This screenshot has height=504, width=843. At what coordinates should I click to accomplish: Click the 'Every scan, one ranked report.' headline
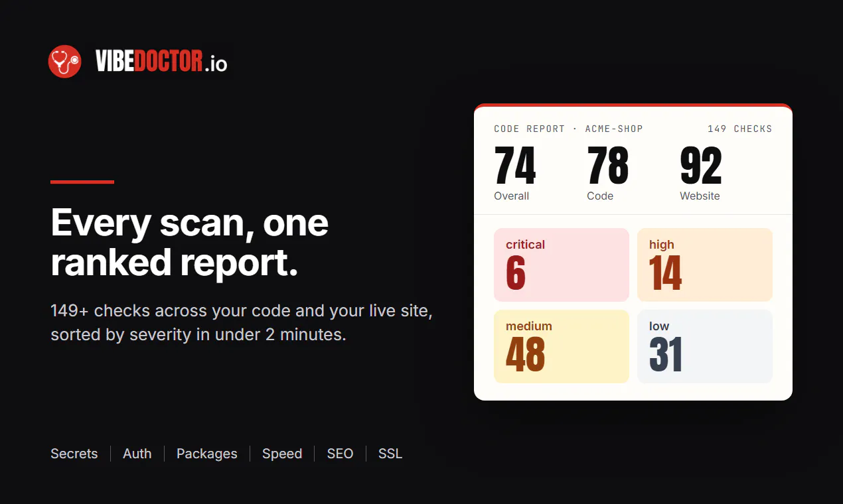click(x=190, y=242)
